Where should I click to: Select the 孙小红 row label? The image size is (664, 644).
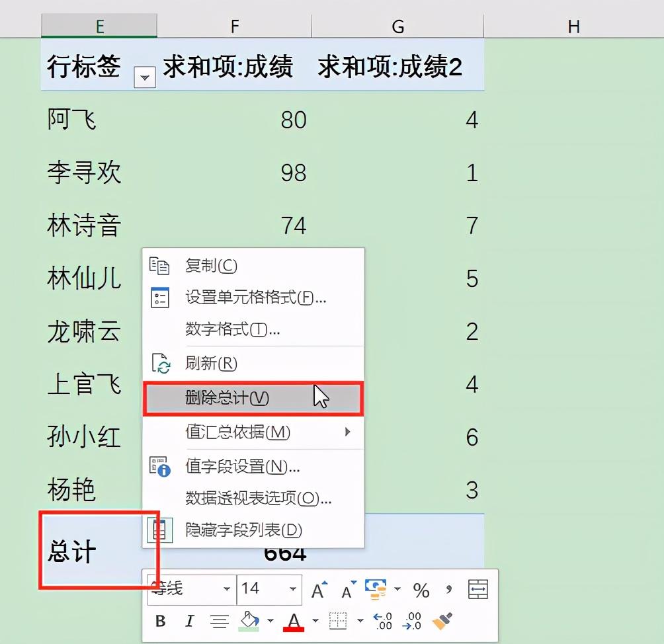click(84, 437)
